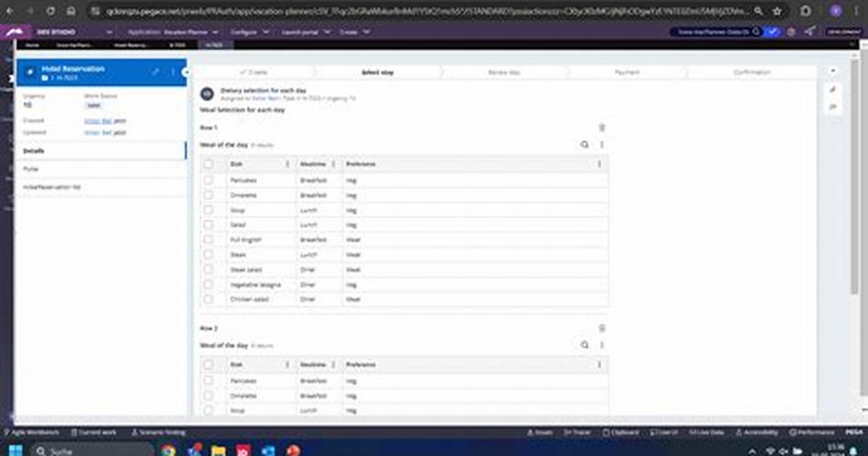Check the Full English row checkbox
Screen dimensions: 868x456
click(x=208, y=240)
